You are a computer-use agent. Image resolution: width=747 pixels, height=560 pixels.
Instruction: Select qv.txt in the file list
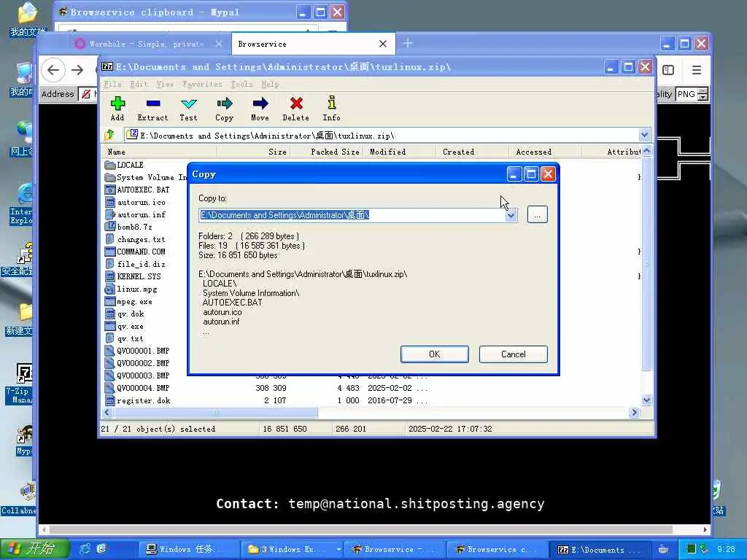(124, 338)
